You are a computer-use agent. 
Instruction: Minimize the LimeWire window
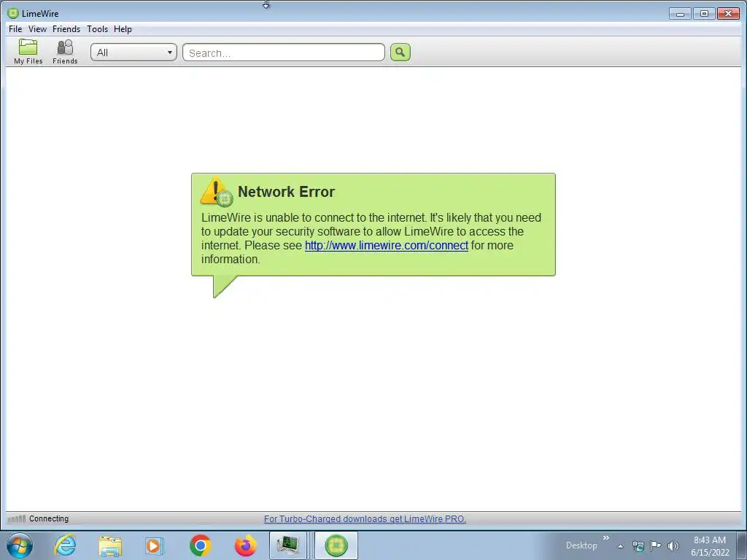tap(680, 14)
